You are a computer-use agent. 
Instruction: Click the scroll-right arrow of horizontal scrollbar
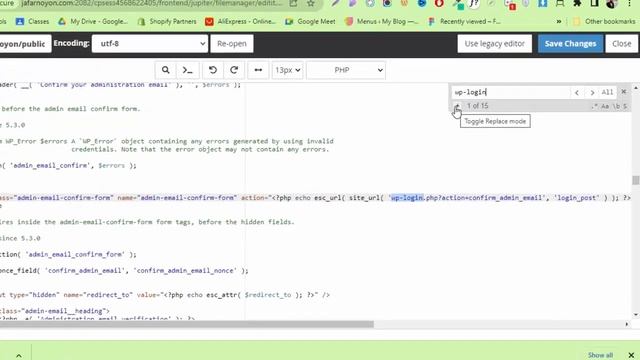coord(627,324)
